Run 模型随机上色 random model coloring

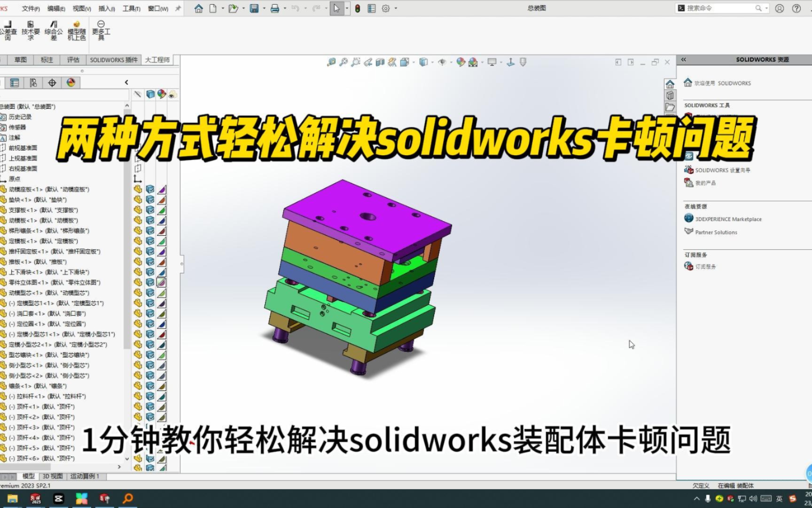(77, 31)
